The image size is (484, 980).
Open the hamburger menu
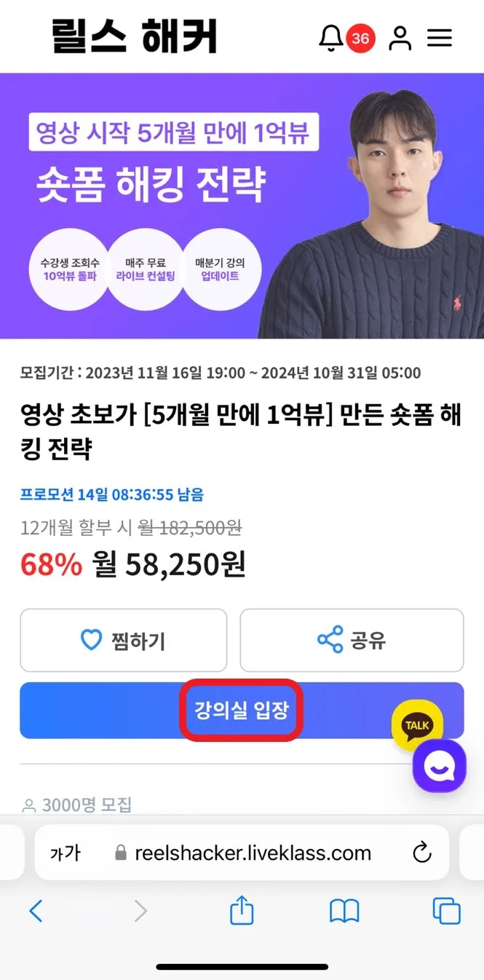tap(440, 38)
